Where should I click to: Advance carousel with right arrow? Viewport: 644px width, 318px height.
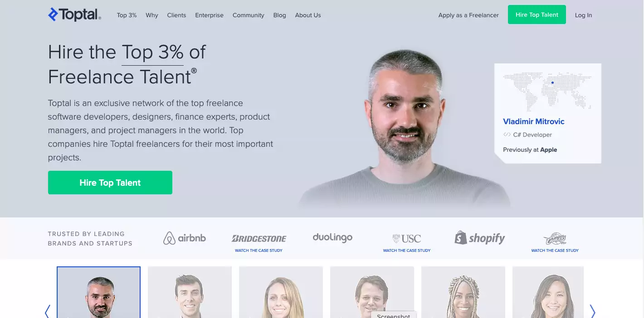(x=592, y=311)
